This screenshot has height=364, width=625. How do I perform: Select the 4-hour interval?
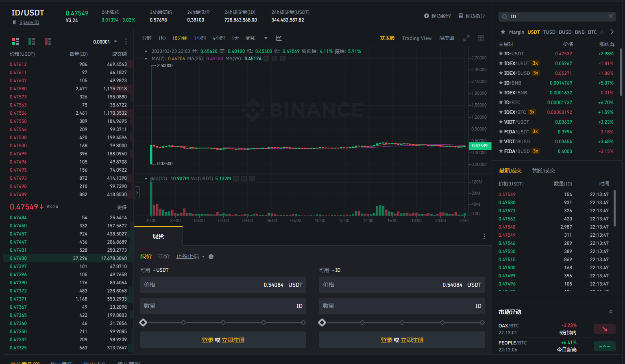219,38
